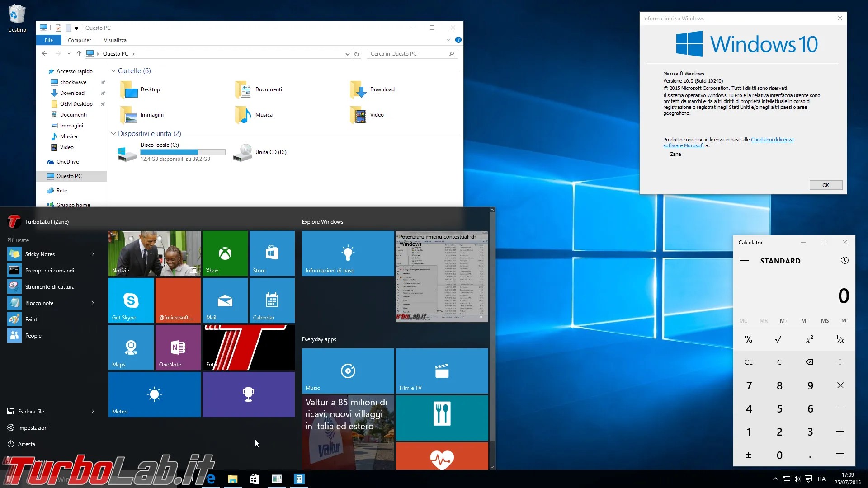Viewport: 868px width, 488px height.
Task: Expand Esplora file jump list arrow
Action: click(x=93, y=411)
